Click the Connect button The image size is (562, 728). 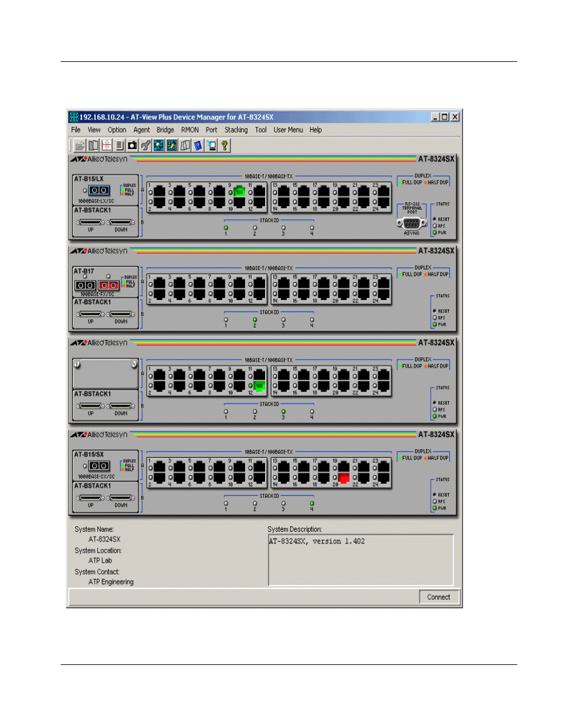click(438, 597)
